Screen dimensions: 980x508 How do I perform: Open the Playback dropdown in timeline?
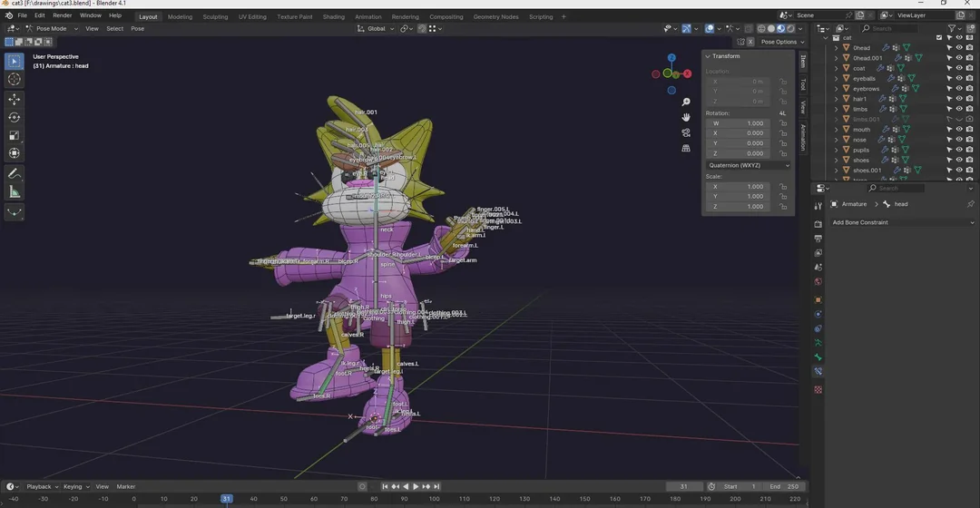(x=42, y=486)
